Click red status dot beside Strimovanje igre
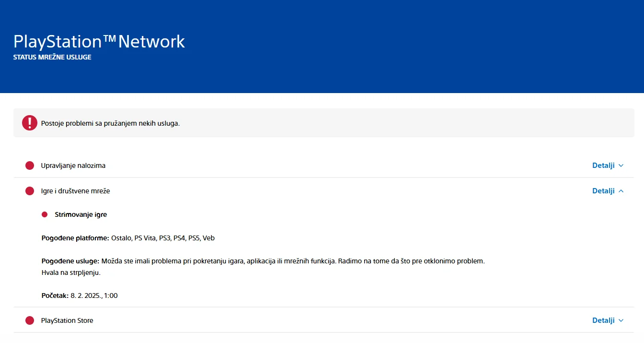Screen dimensions: 644x343 pos(45,214)
